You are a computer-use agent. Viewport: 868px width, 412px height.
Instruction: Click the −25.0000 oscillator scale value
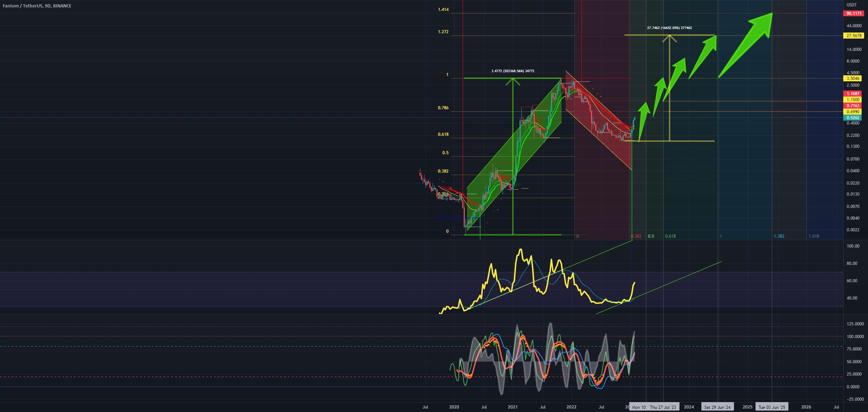856,399
